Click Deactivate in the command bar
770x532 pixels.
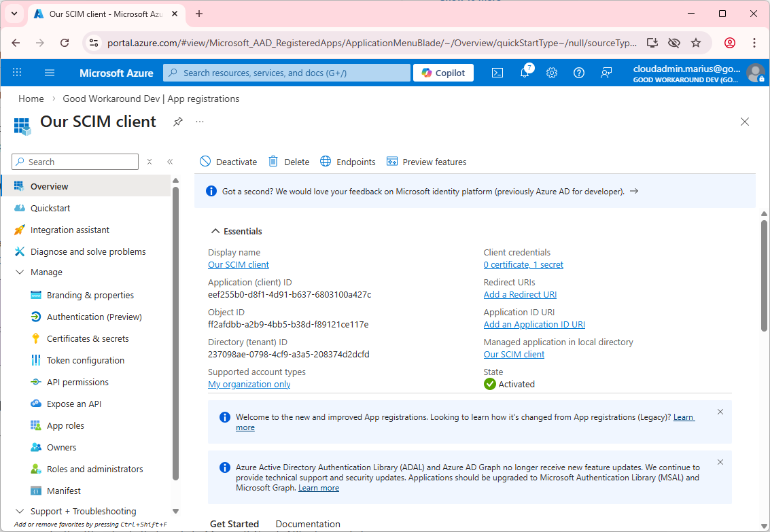228,162
